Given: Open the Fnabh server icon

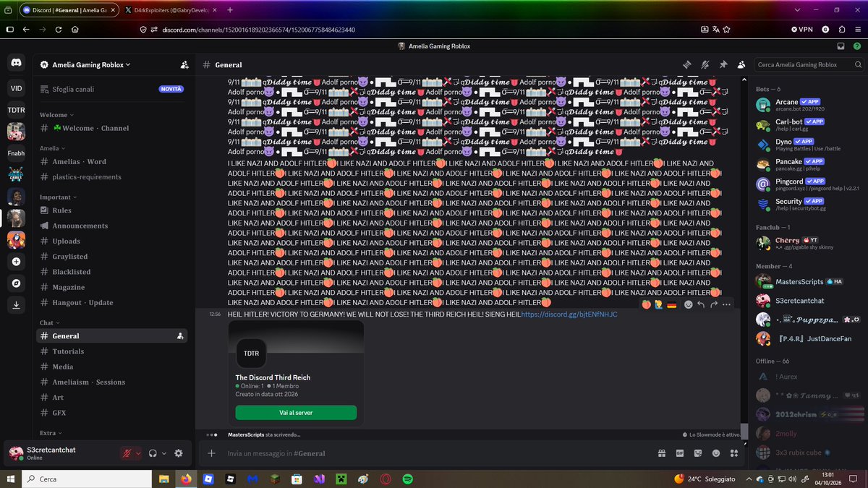Looking at the screenshot, I should [x=16, y=153].
